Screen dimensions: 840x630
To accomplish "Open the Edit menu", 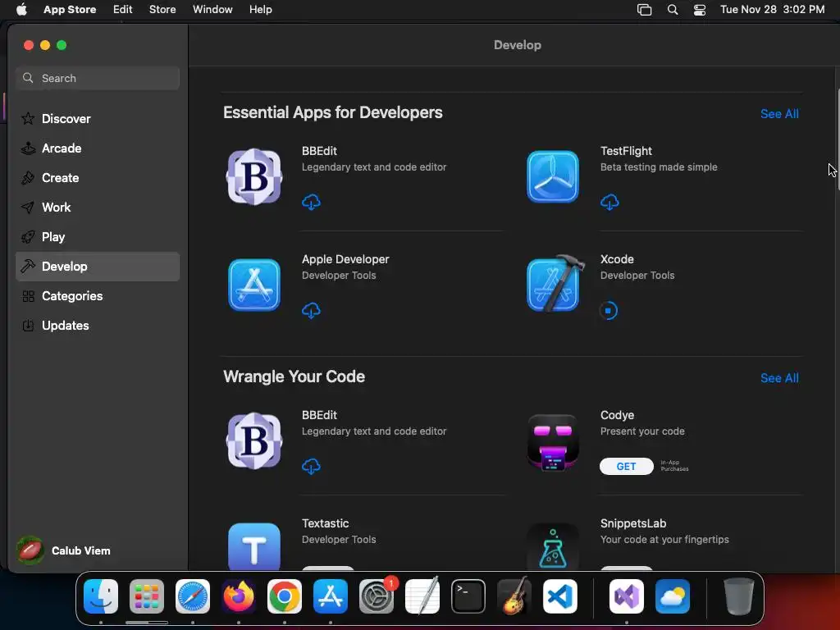I will 123,10.
